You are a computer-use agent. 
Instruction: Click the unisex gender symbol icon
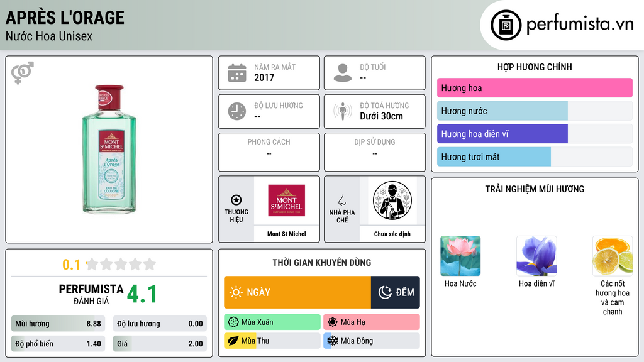click(x=22, y=73)
